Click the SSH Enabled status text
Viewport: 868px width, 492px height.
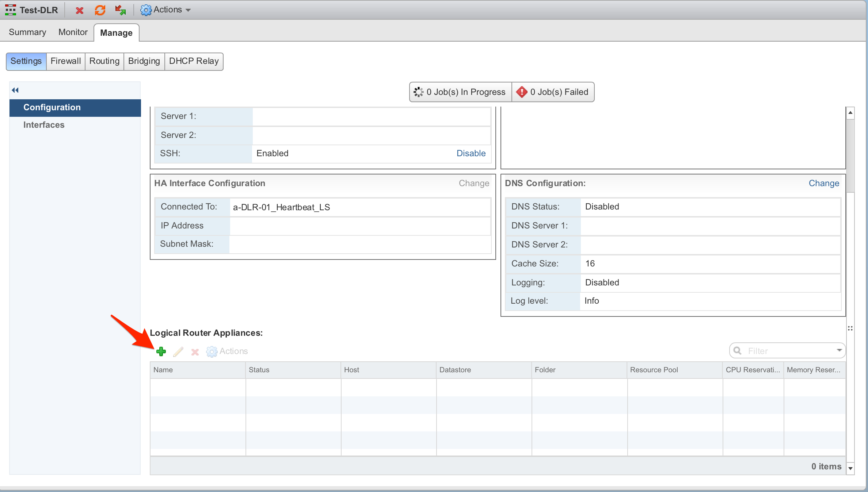pyautogui.click(x=272, y=153)
